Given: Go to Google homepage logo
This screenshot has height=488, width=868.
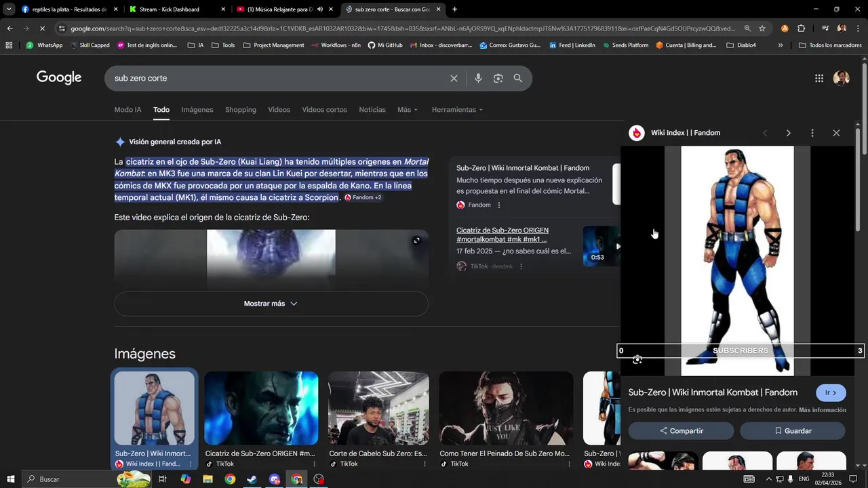Looking at the screenshot, I should pos(59,78).
